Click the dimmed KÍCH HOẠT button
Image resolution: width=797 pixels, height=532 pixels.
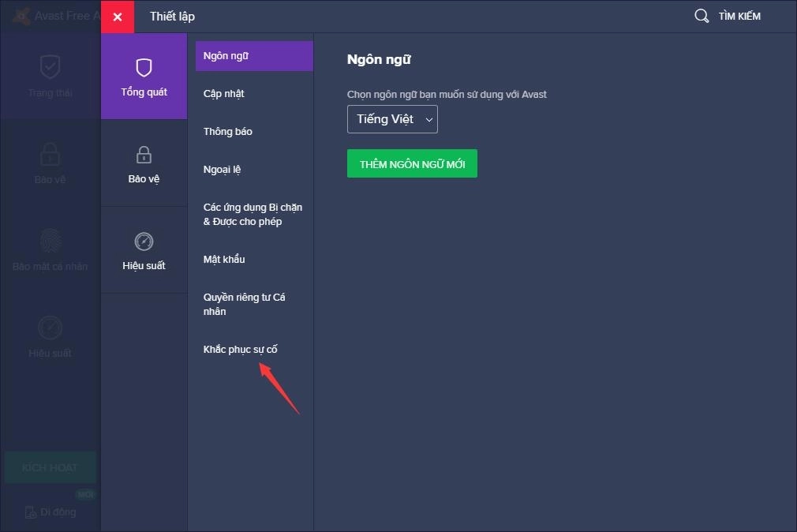tap(50, 467)
